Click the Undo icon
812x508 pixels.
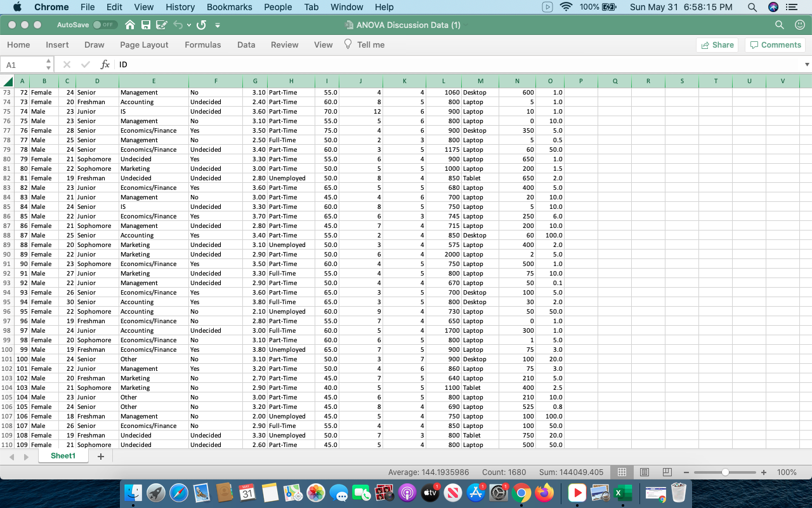(178, 25)
